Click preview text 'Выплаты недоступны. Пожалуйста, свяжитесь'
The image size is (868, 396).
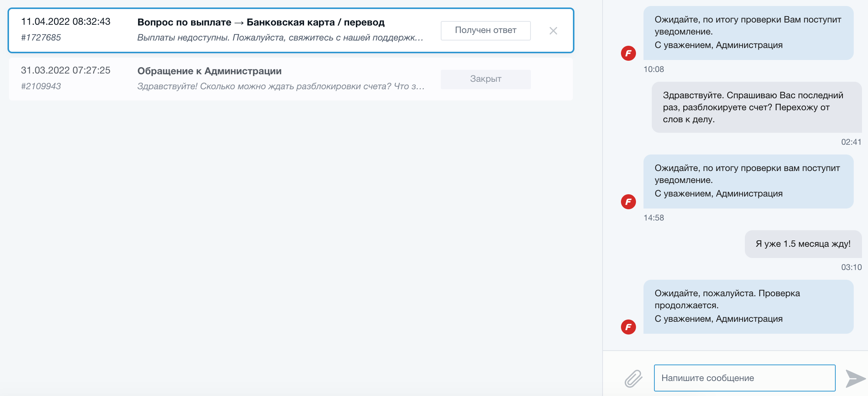click(280, 37)
